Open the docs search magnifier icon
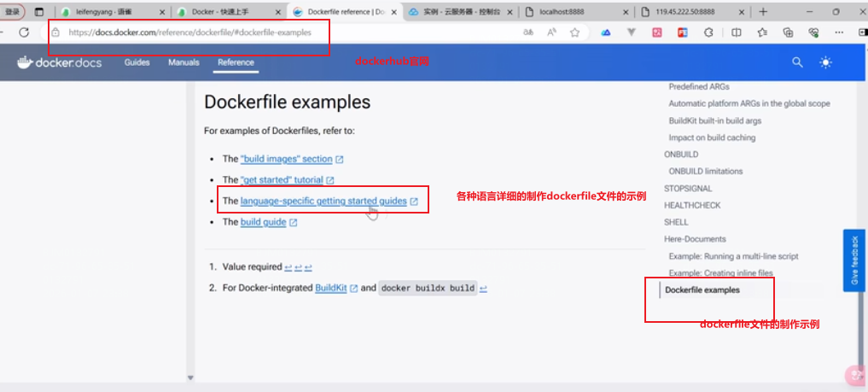The width and height of the screenshot is (868, 392). 797,62
